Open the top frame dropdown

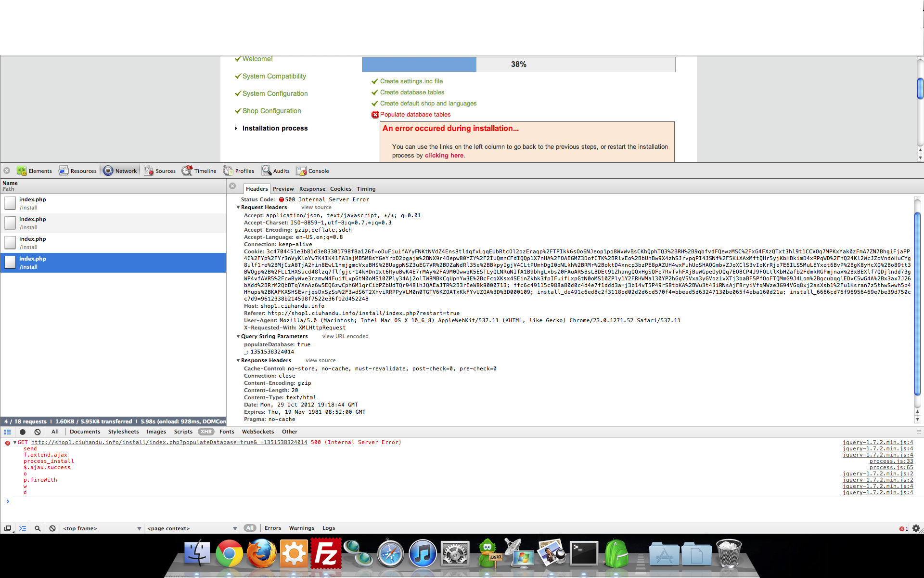[102, 528]
